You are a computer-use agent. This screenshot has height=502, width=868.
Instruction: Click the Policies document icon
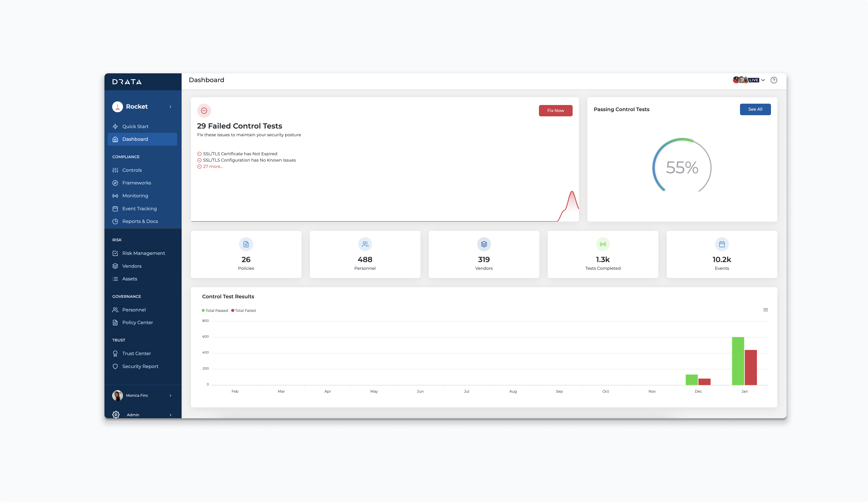point(246,244)
